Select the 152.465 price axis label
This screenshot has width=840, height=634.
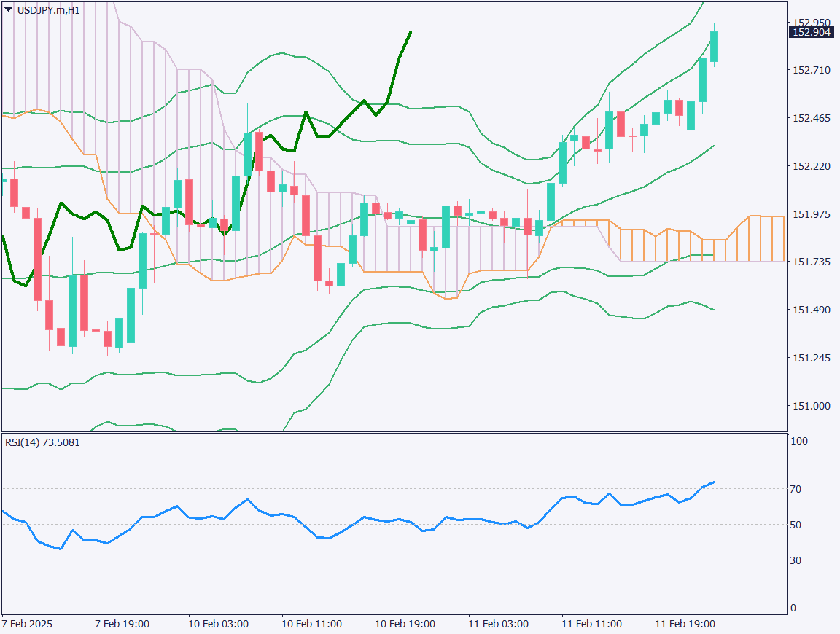pyautogui.click(x=811, y=118)
